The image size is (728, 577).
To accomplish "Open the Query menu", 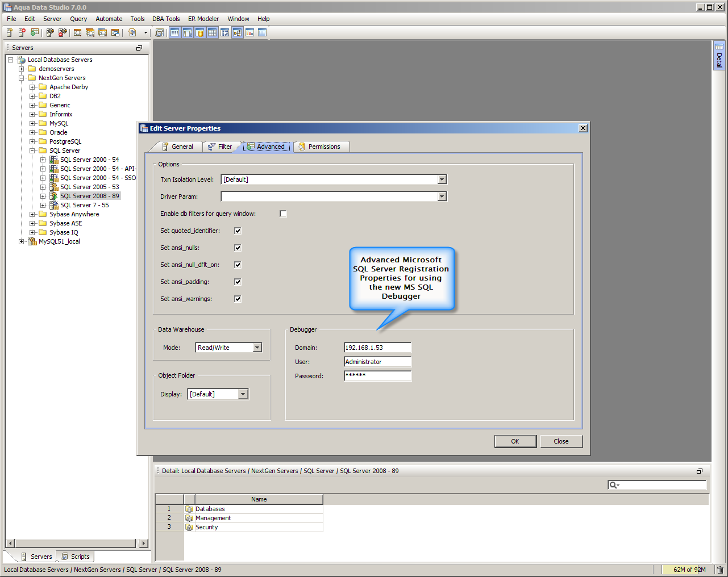I will 78,19.
